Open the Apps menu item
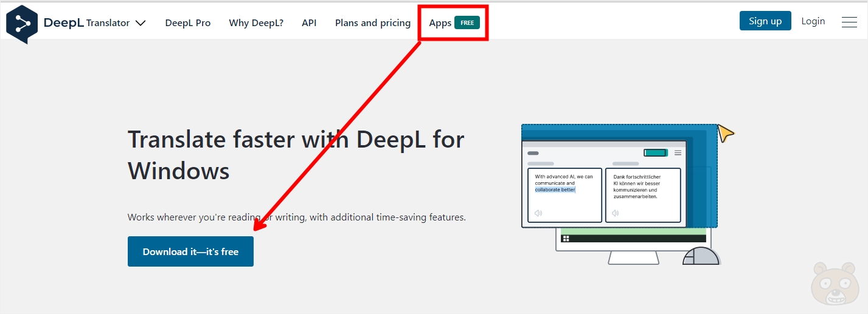Image resolution: width=868 pixels, height=314 pixels. (440, 22)
